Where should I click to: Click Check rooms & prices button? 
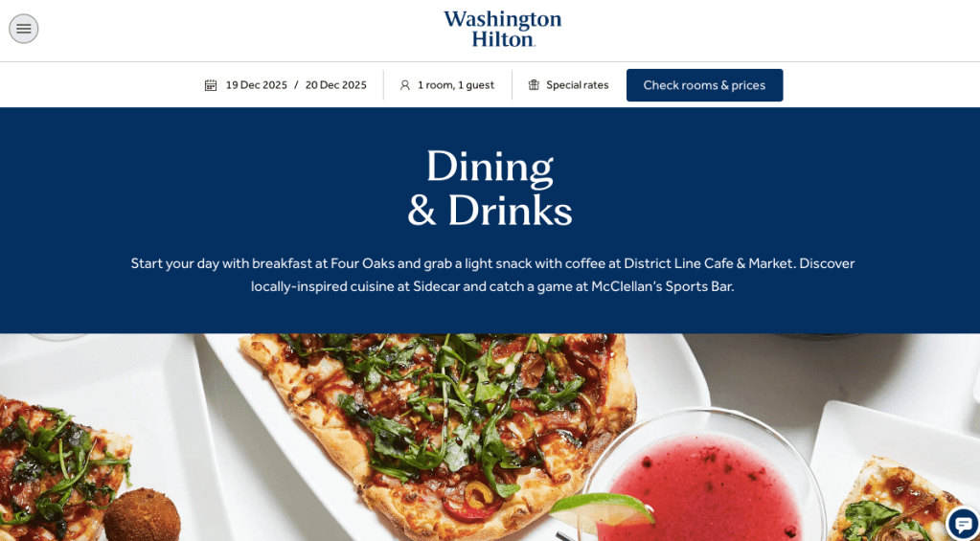click(704, 85)
